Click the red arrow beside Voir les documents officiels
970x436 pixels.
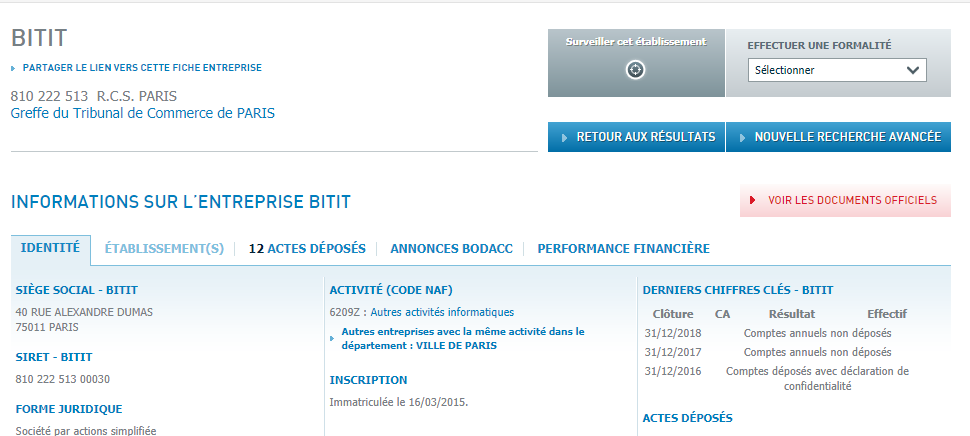pos(753,200)
